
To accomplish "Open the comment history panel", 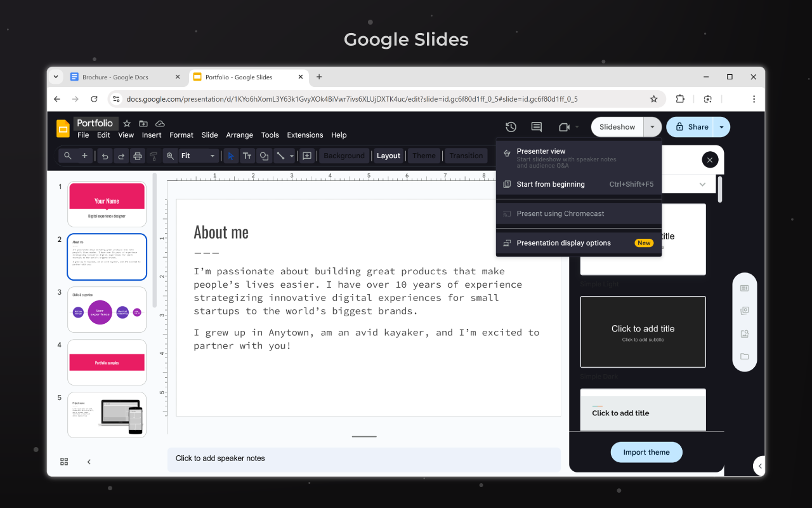I will [536, 127].
